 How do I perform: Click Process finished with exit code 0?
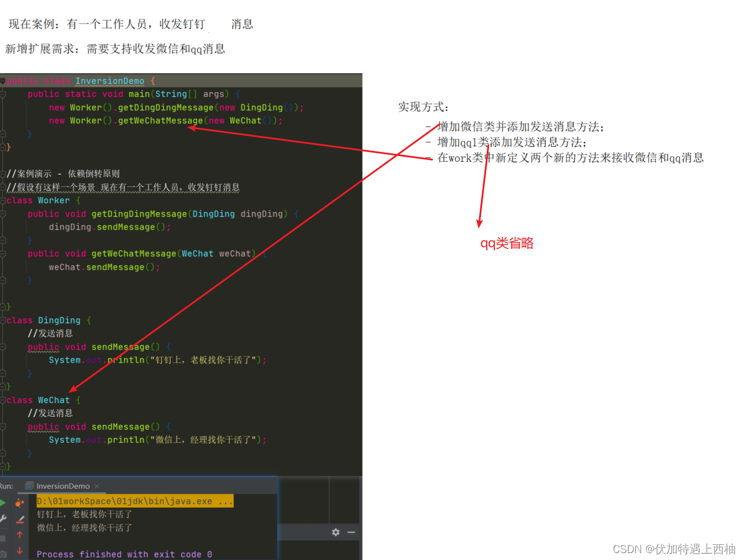click(124, 554)
